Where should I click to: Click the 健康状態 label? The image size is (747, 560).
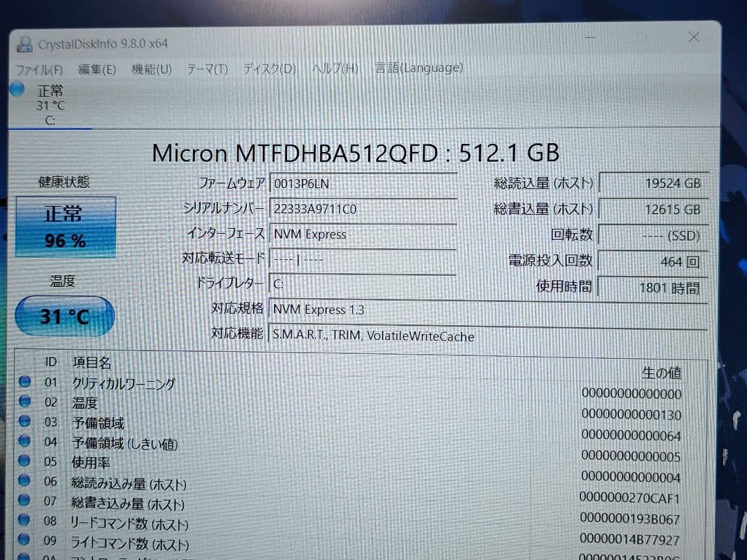pos(64,181)
